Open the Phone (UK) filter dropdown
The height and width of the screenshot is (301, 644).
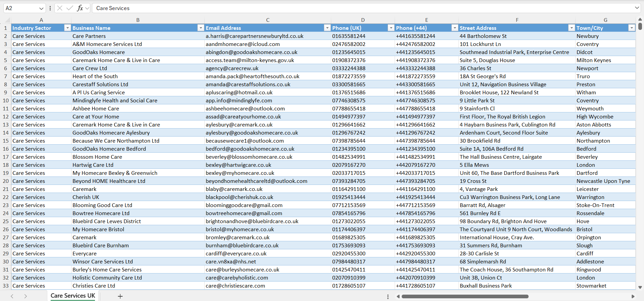pos(391,28)
